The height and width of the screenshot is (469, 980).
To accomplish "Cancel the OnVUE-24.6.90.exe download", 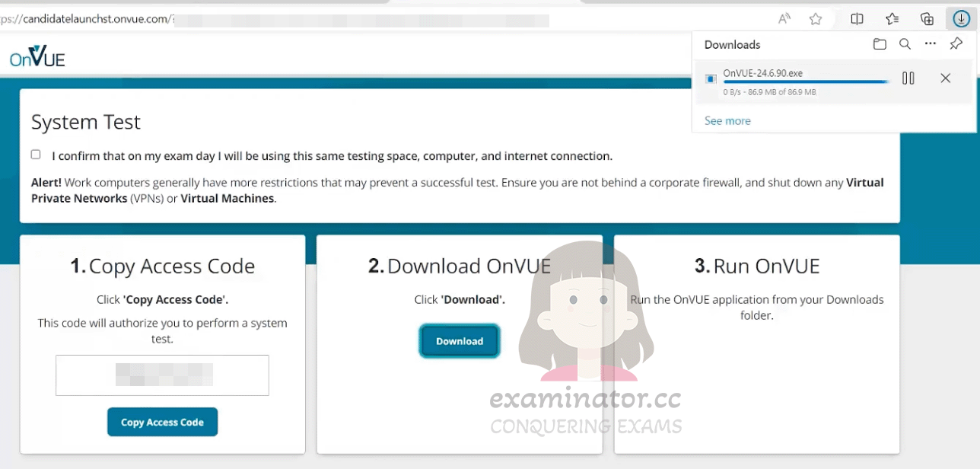I will (x=945, y=78).
